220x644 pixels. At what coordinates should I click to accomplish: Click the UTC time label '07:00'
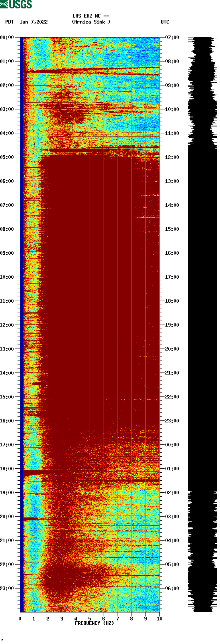tap(172, 38)
